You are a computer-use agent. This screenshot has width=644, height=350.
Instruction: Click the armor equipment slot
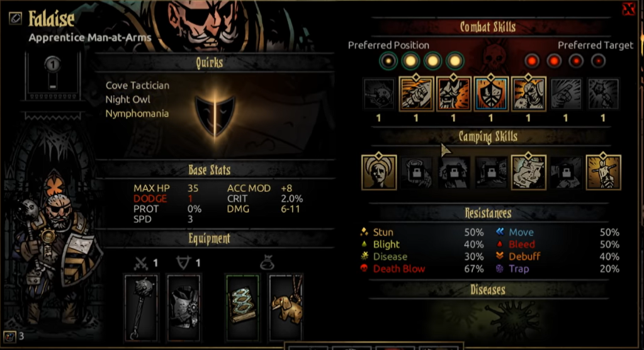[x=184, y=308]
